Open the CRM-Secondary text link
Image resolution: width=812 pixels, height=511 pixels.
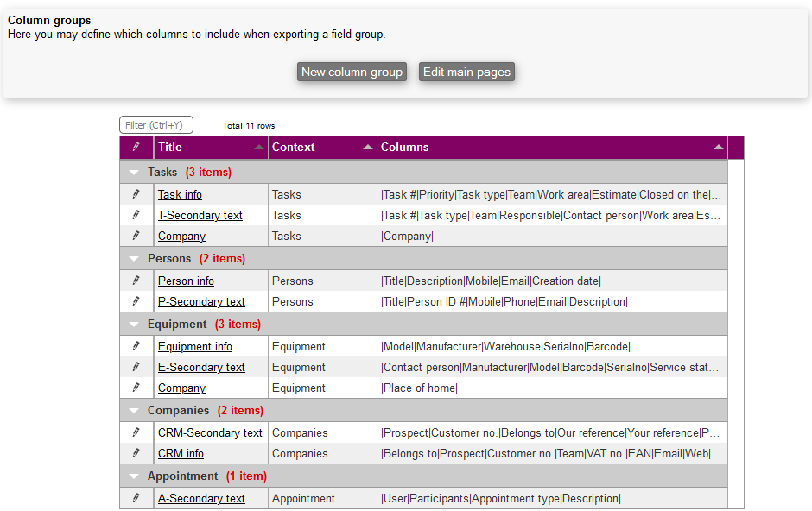tap(210, 432)
